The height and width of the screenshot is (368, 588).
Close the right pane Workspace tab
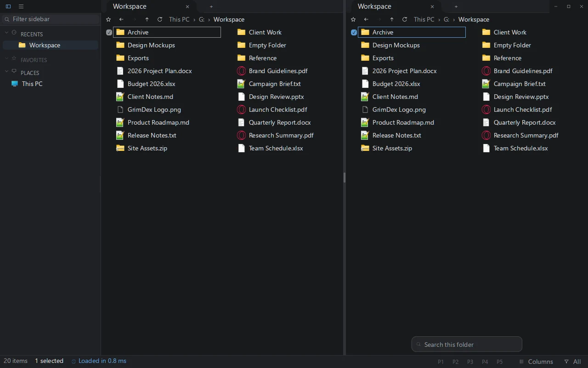pyautogui.click(x=432, y=6)
